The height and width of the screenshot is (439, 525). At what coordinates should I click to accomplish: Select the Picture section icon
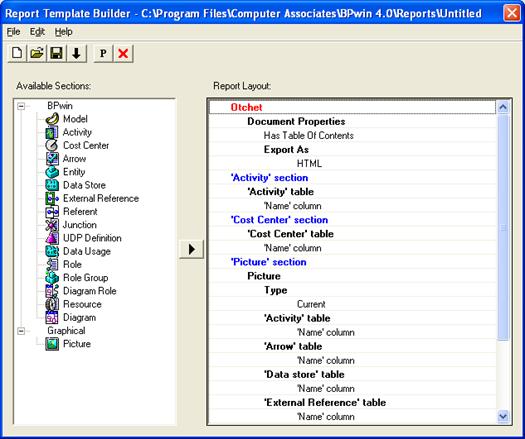click(x=52, y=344)
